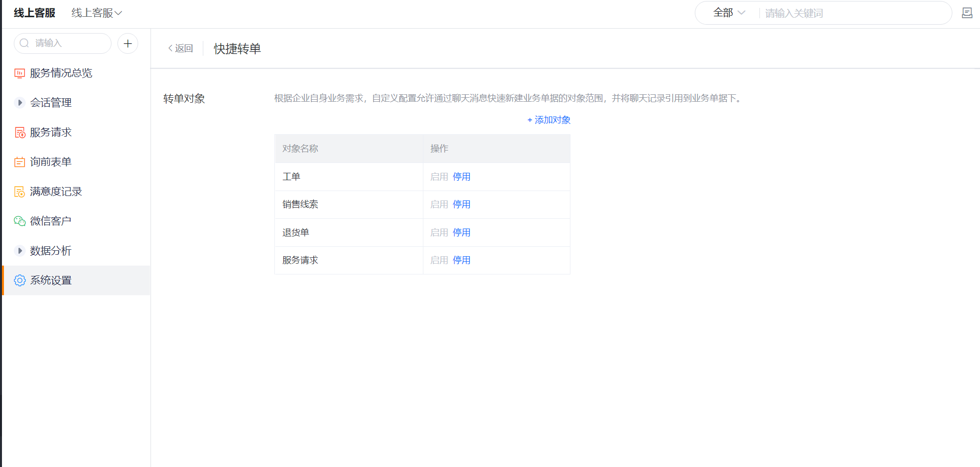Expand the 数据分析 tree arrow
Screen dimensions: 980x467
[x=20, y=251]
